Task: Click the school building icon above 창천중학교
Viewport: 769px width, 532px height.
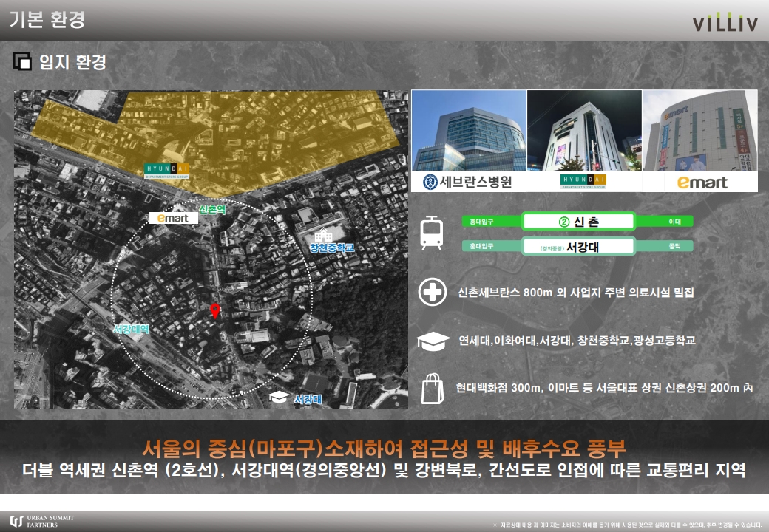Action: click(x=323, y=235)
